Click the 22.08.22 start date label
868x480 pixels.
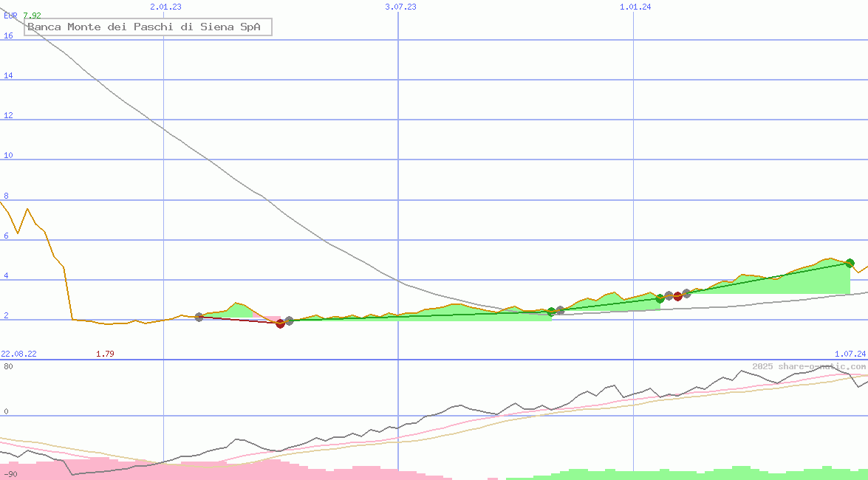18,354
